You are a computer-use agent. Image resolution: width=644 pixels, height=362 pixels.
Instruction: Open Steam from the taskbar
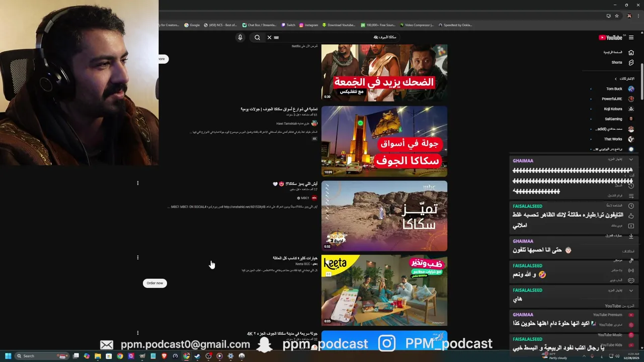[197, 356]
